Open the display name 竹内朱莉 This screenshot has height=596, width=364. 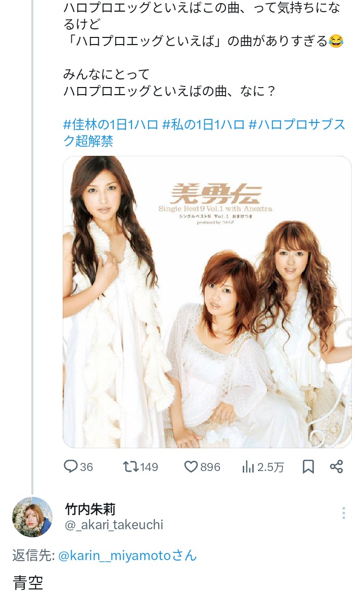[x=90, y=508]
